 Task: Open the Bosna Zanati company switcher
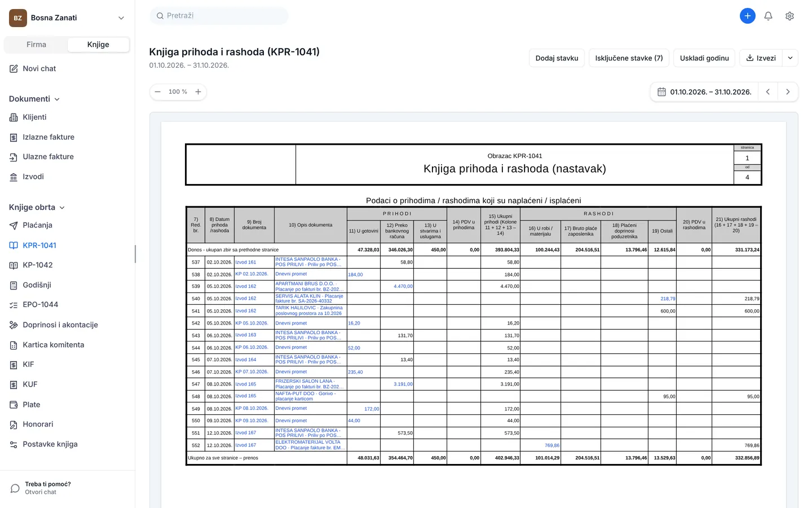pyautogui.click(x=67, y=18)
